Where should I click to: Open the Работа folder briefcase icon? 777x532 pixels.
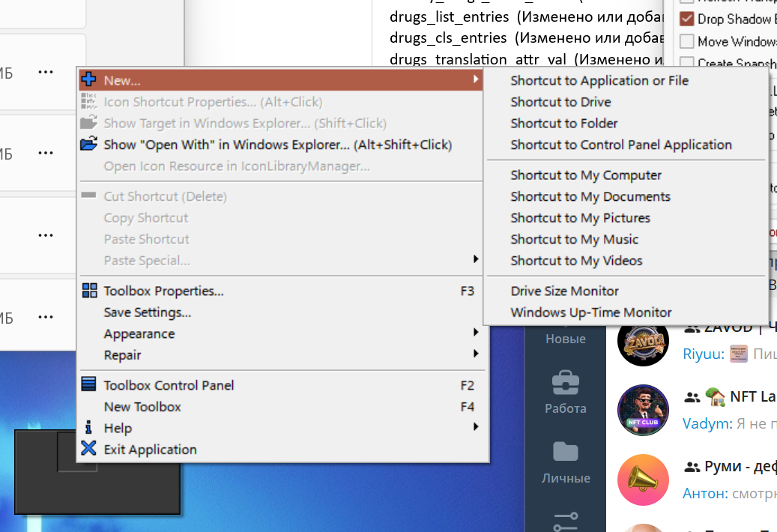coord(566,383)
